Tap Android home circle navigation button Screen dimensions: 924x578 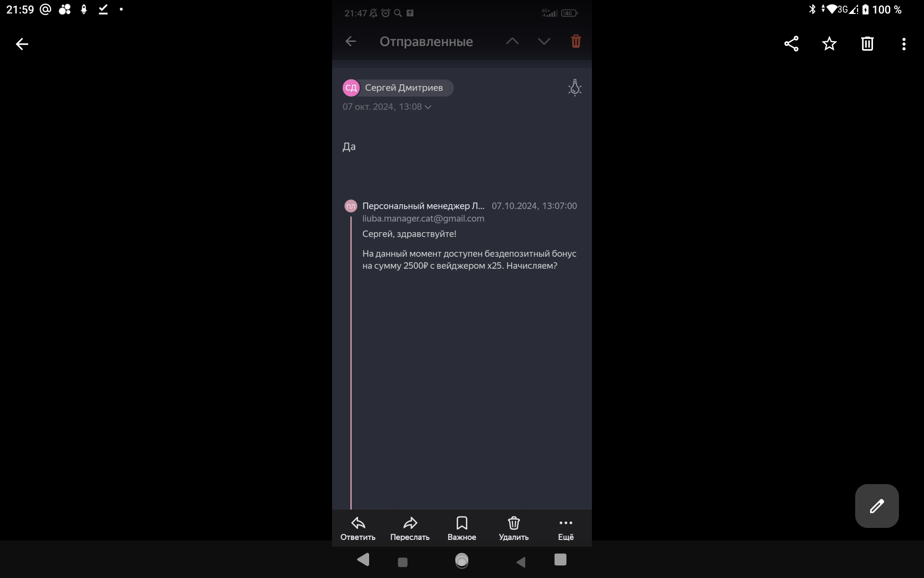point(462,560)
